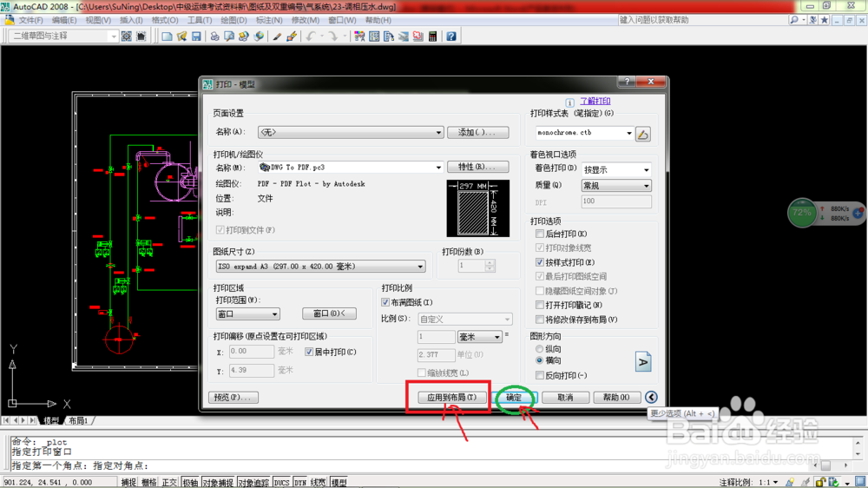The width and height of the screenshot is (868, 488).
Task: Click the Undo arrow toolbar icon
Action: click(311, 36)
